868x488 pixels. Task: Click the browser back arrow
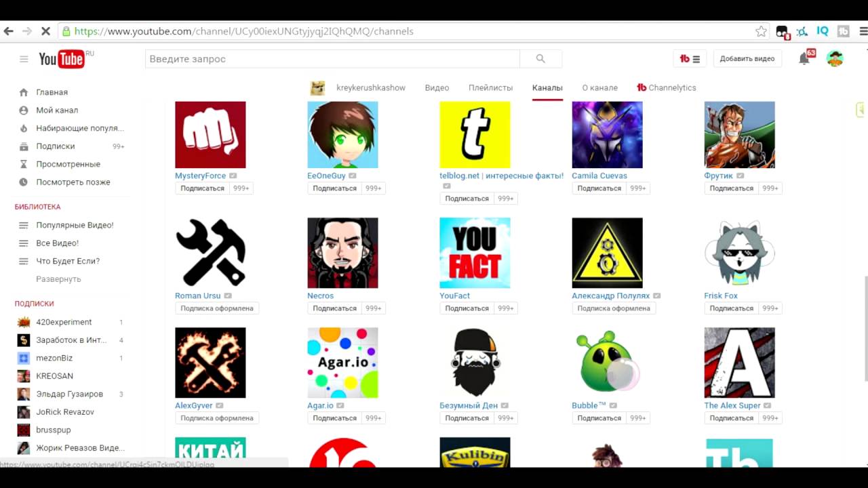point(9,31)
